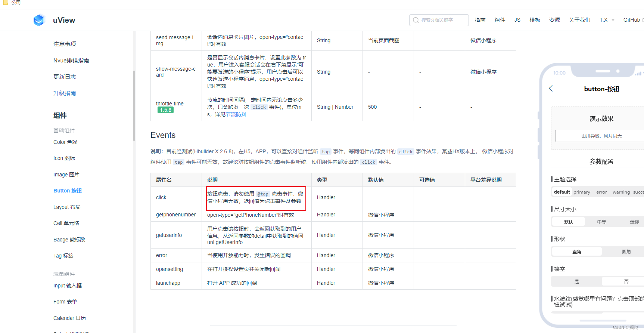Click the back arrow in phone preview
The width and height of the screenshot is (644, 333).
point(551,89)
